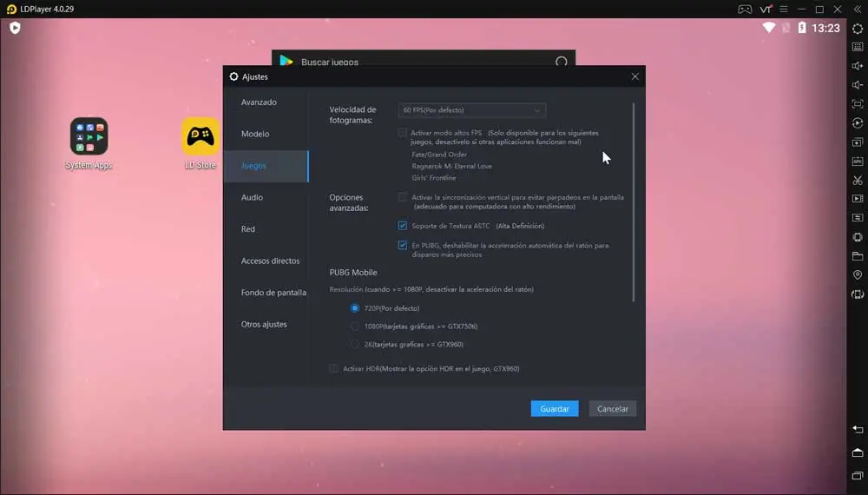Open the hamburger menu in title bar
Image resolution: width=868 pixels, height=495 pixels.
coord(783,10)
